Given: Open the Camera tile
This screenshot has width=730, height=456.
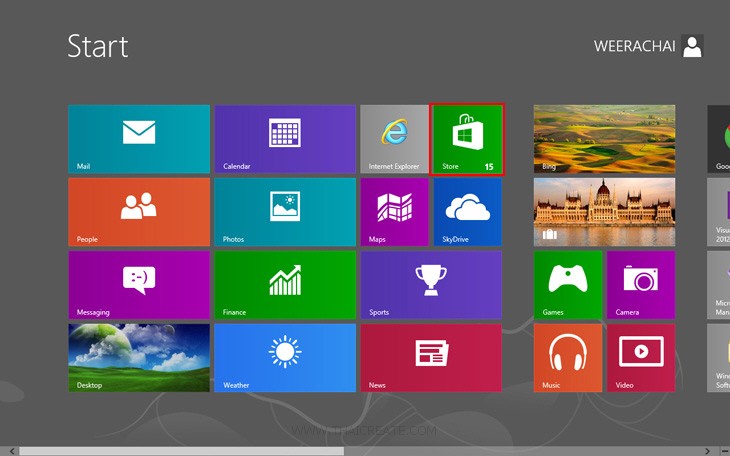Looking at the screenshot, I should point(641,285).
